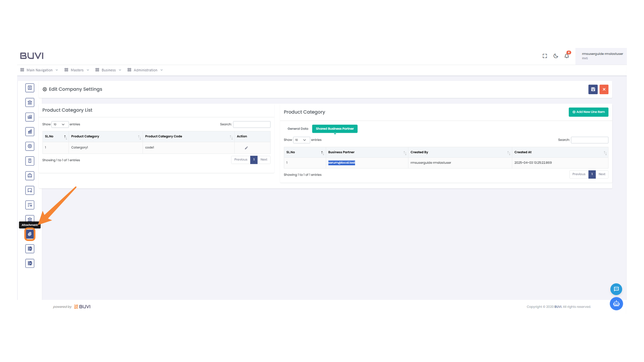Toggle dark mode using the moon icon
This screenshot has width=644, height=362.
(x=555, y=56)
